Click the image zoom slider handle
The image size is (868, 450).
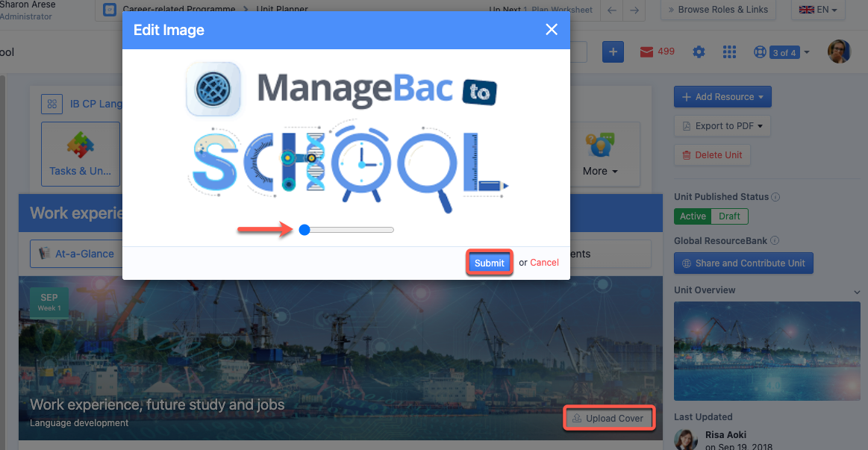pos(305,230)
